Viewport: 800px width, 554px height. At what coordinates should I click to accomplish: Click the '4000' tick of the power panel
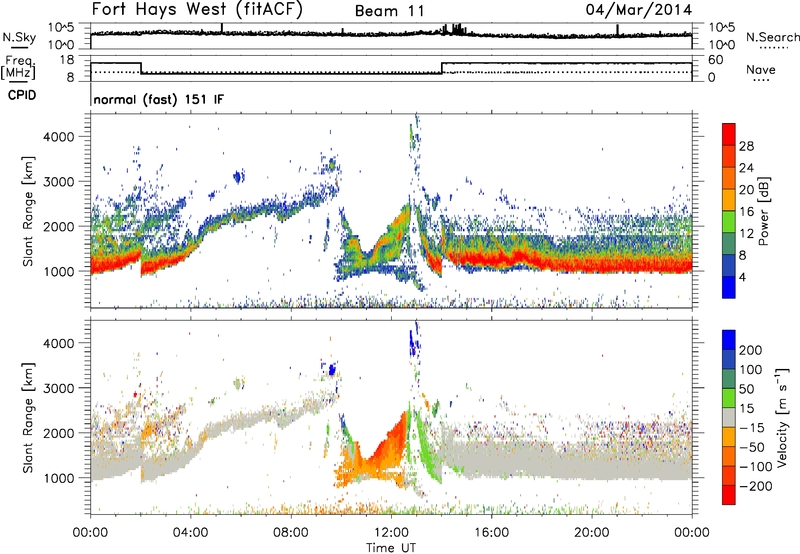[59, 136]
